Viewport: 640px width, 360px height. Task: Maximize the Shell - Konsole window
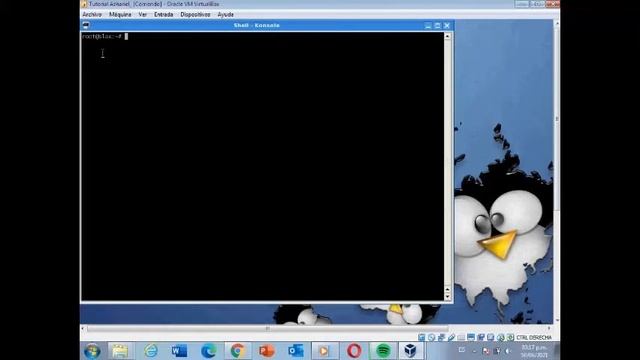(438, 25)
